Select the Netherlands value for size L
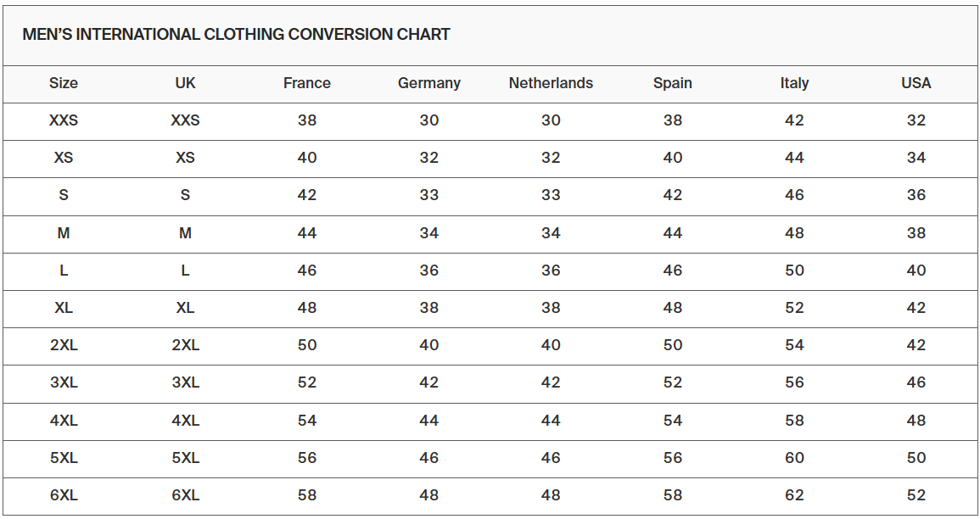This screenshot has width=980, height=519. click(x=551, y=271)
